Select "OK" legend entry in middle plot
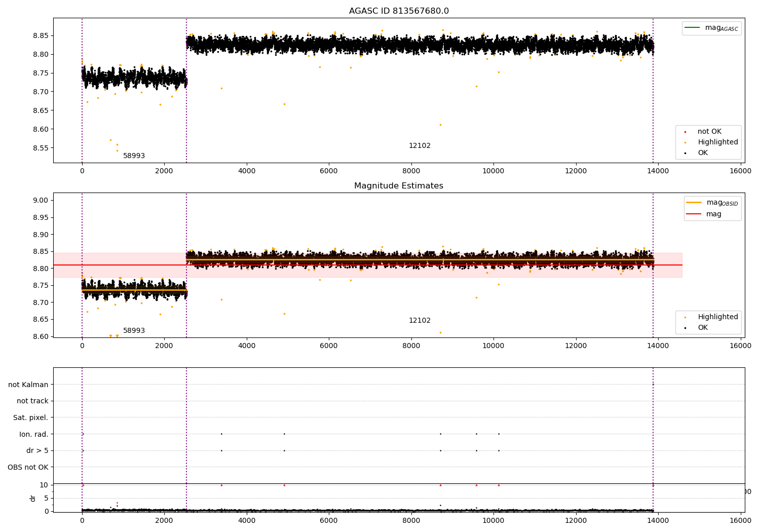The height and width of the screenshot is (532, 760). coord(697,328)
